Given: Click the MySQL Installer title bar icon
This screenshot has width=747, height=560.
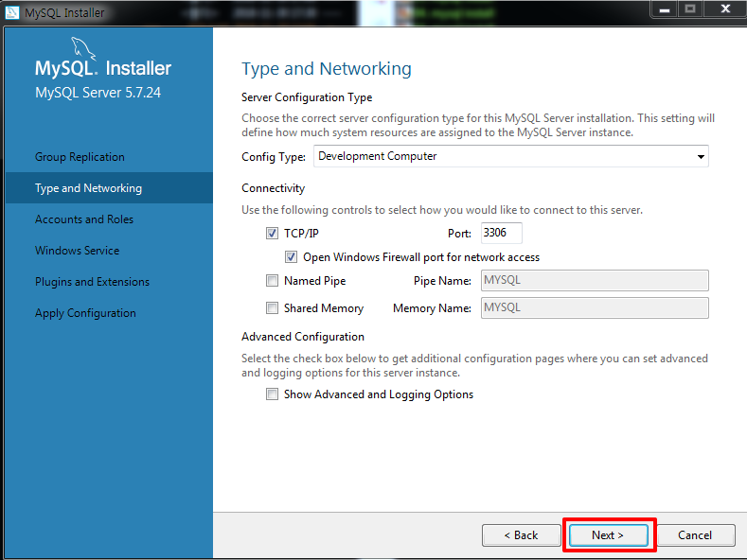Looking at the screenshot, I should pos(11,12).
